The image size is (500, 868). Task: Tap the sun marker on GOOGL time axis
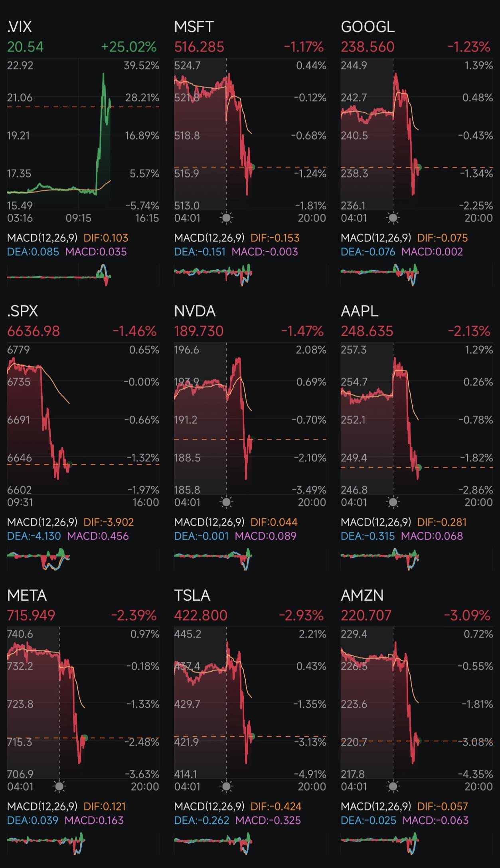click(x=393, y=218)
